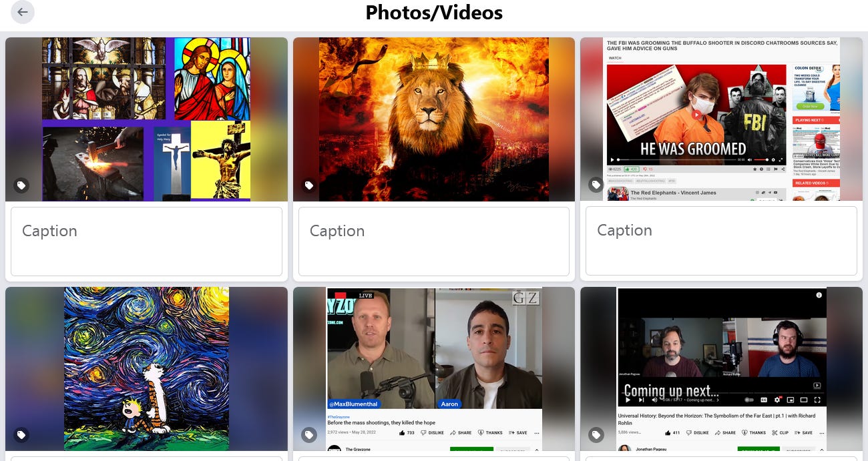This screenshot has height=461, width=868.
Task: Tag the Calvin and Hobbes starry night photo
Action: [x=21, y=435]
